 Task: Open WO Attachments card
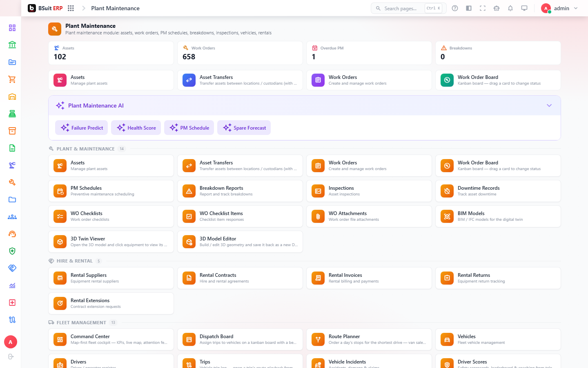tap(369, 216)
